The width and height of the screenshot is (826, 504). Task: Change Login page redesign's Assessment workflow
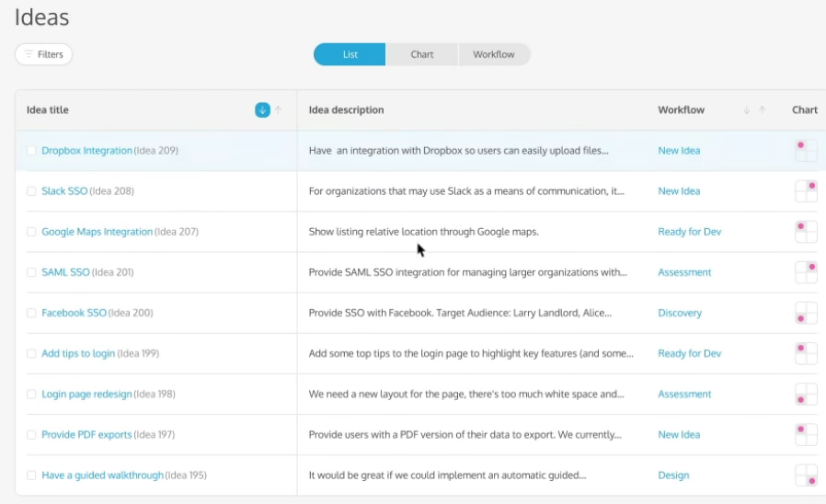tap(684, 394)
